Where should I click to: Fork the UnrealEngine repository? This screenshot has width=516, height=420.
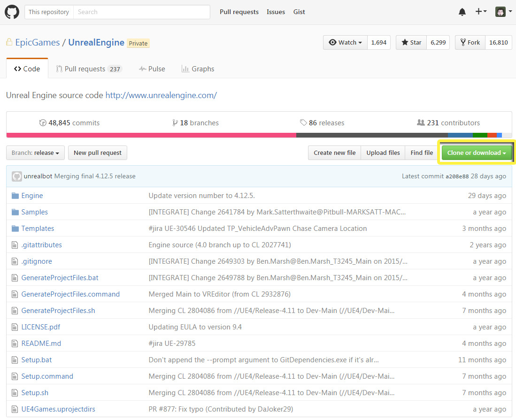coord(470,42)
